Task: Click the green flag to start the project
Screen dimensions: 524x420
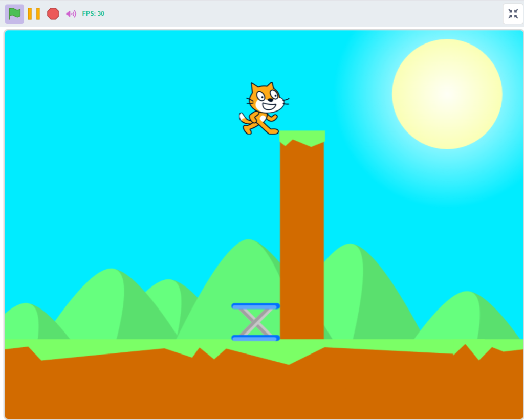Action: coord(14,14)
